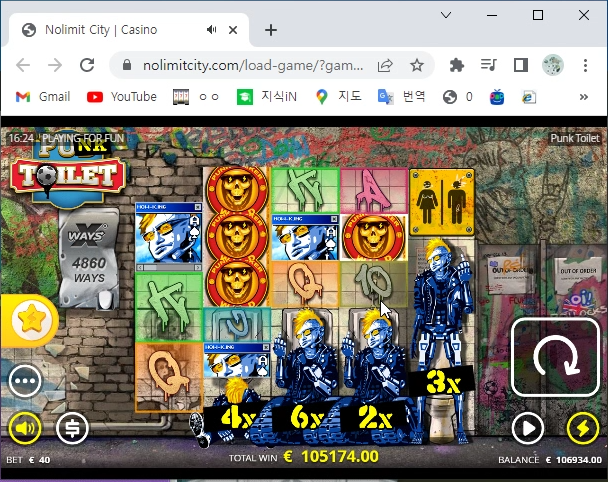Screen dimensions: 608x482
Task: Click the teal J symbol on reels
Action: pyautogui.click(x=237, y=325)
